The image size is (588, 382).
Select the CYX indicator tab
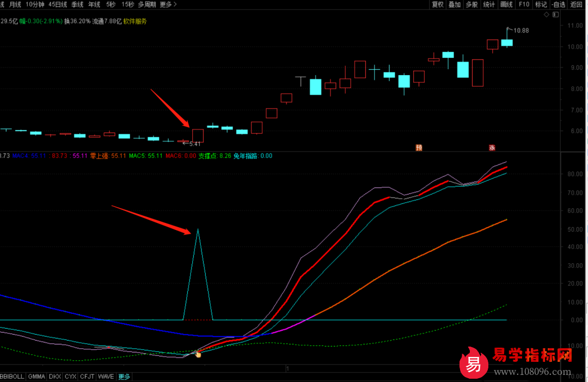(x=70, y=377)
